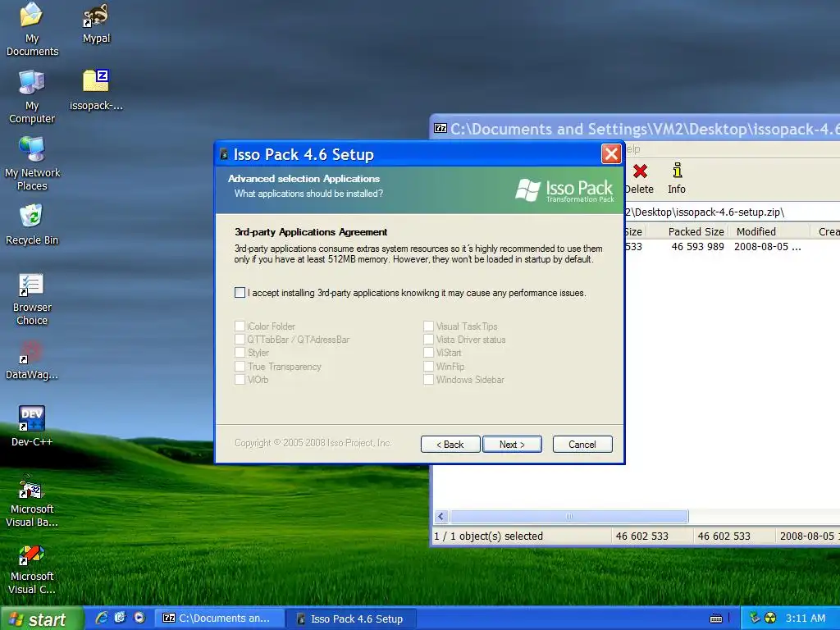Image resolution: width=840 pixels, height=630 pixels.
Task: Click Isso Pack setup title bar icon
Action: tap(224, 155)
